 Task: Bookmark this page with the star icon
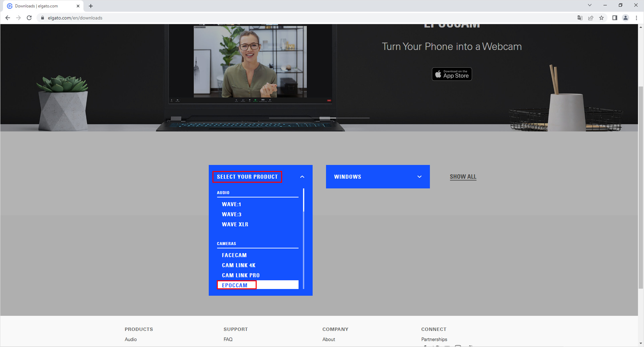click(601, 18)
